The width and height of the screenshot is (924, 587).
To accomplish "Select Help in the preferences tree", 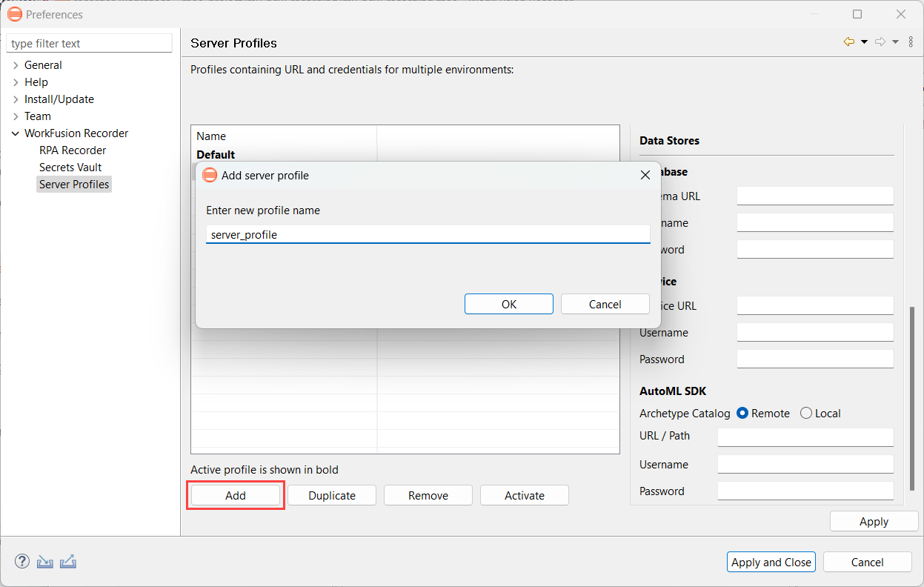I will [36, 82].
